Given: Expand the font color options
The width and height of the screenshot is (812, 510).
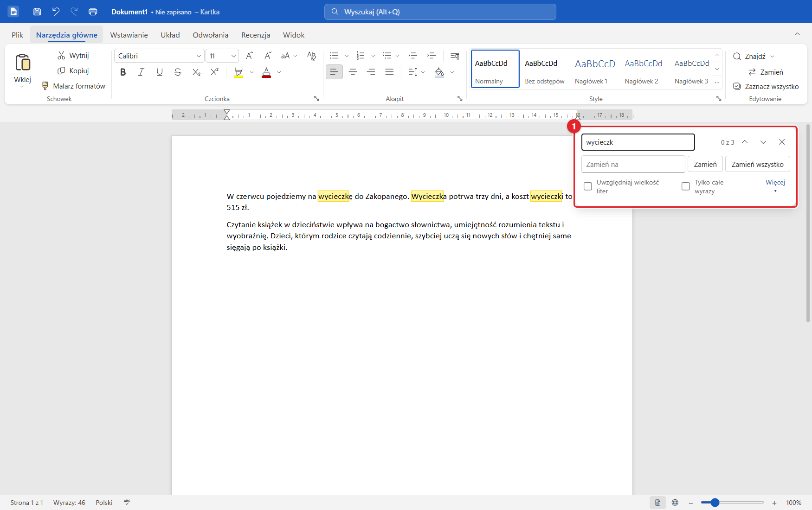Looking at the screenshot, I should click(x=279, y=72).
